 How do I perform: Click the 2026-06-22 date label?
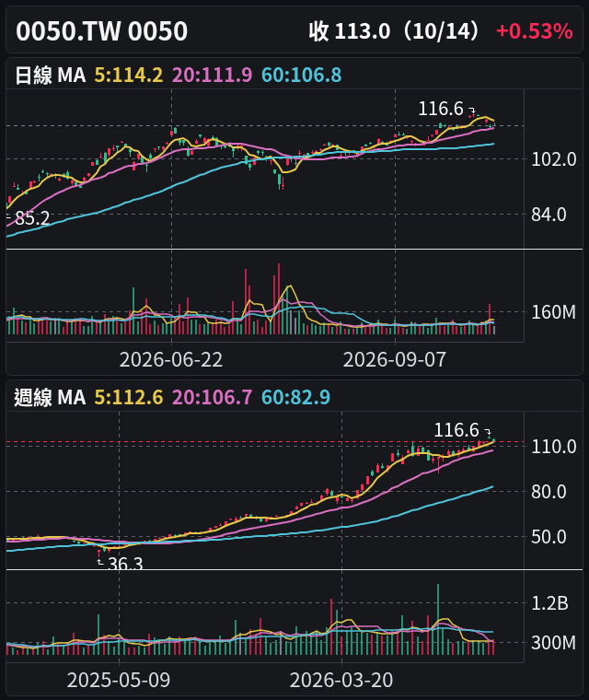point(171,360)
